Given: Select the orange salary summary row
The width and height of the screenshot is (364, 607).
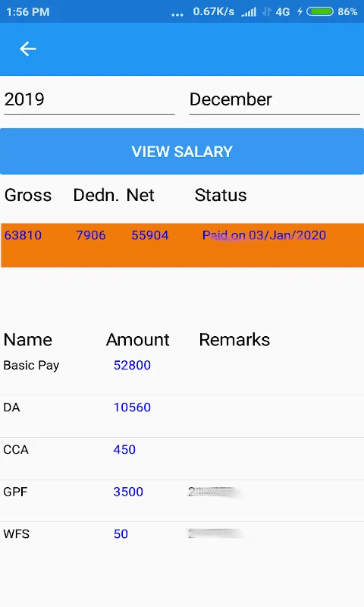Looking at the screenshot, I should coord(182,245).
